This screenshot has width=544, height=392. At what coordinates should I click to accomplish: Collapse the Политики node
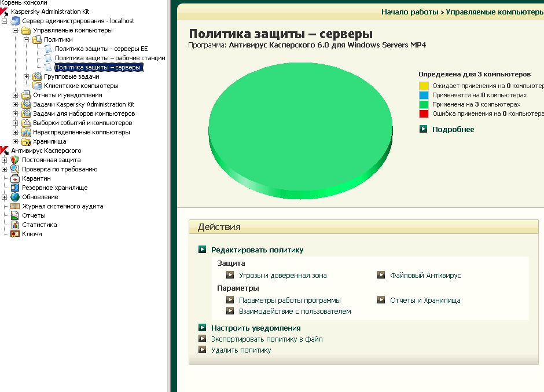click(27, 39)
